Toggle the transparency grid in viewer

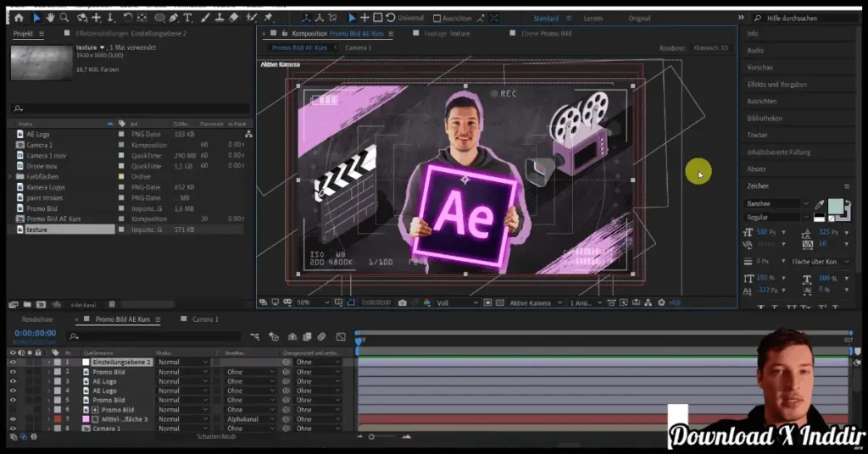(500, 302)
